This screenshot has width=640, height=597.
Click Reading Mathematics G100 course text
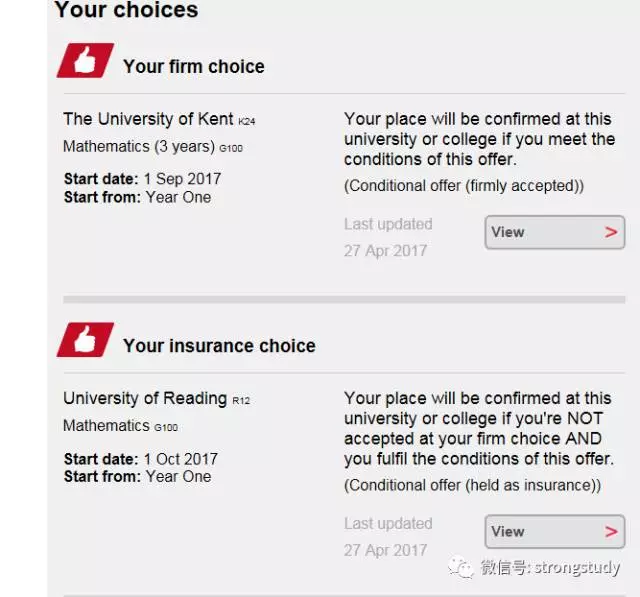tap(120, 426)
